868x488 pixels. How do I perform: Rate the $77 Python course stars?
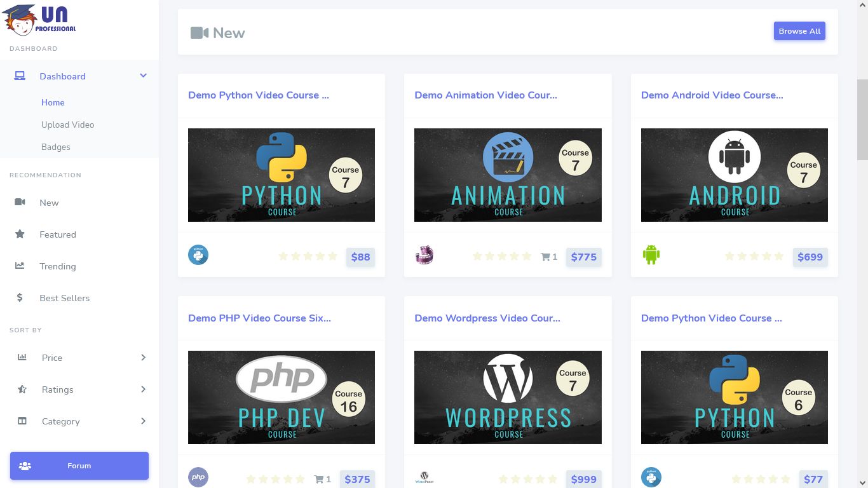point(761,478)
